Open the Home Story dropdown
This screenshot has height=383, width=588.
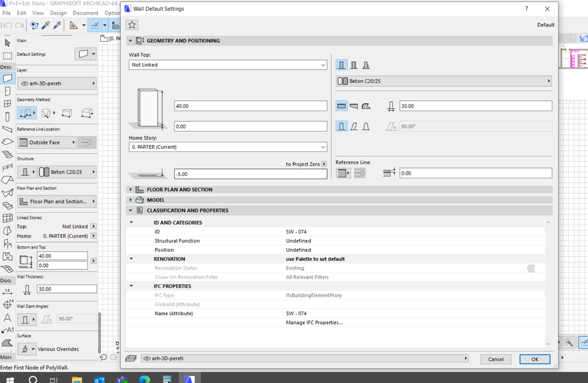227,147
